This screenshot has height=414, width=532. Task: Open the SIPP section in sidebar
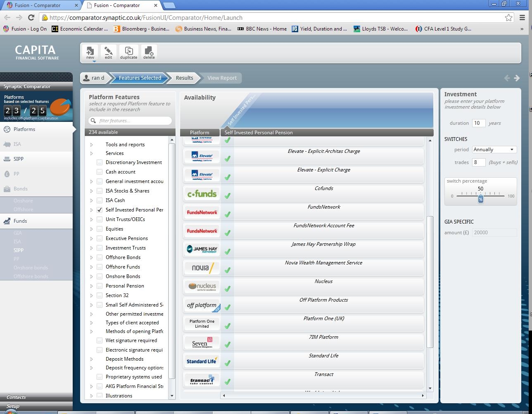[19, 159]
